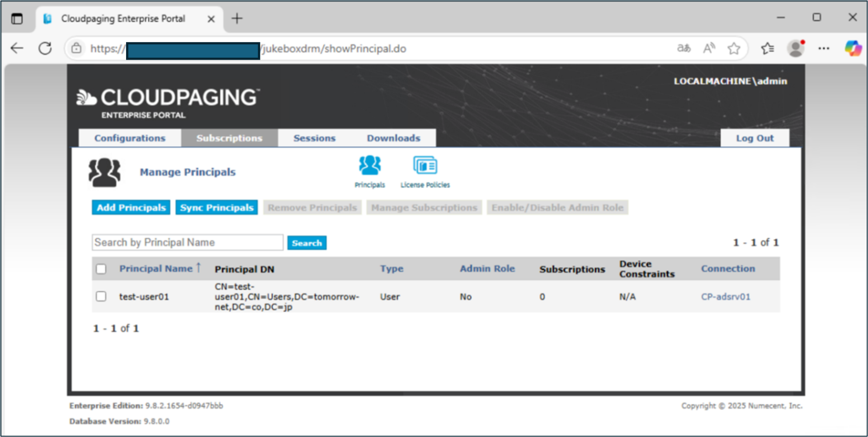Viewport: 868px width, 437px height.
Task: Click the Database Version 9.8.0.0 text
Action: (x=119, y=421)
